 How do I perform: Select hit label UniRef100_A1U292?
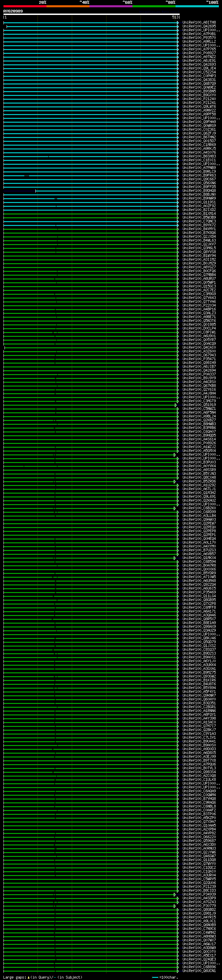199,485
